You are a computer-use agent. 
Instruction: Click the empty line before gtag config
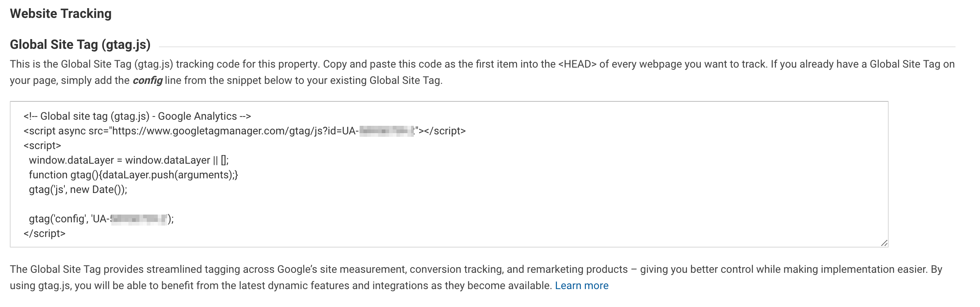(x=449, y=204)
